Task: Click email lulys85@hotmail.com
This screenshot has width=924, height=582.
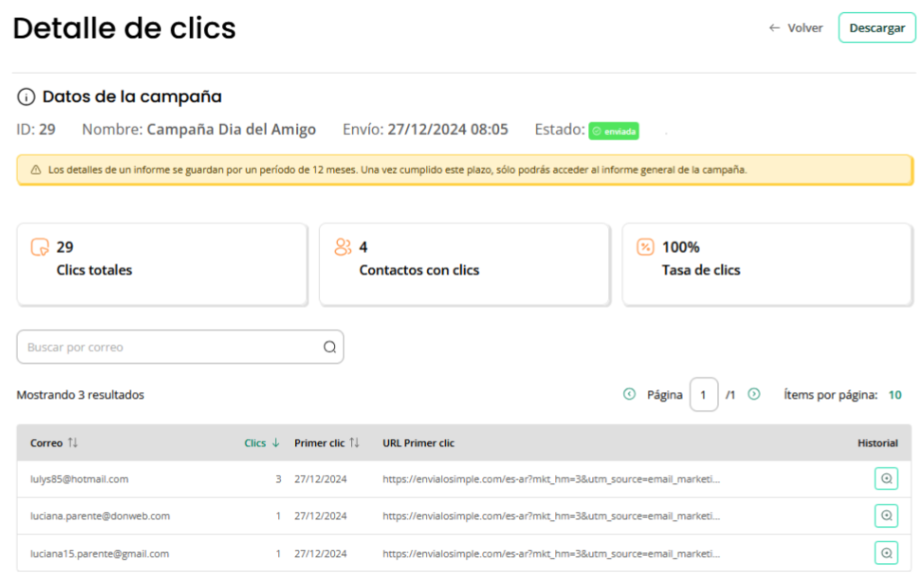Action: click(x=79, y=479)
